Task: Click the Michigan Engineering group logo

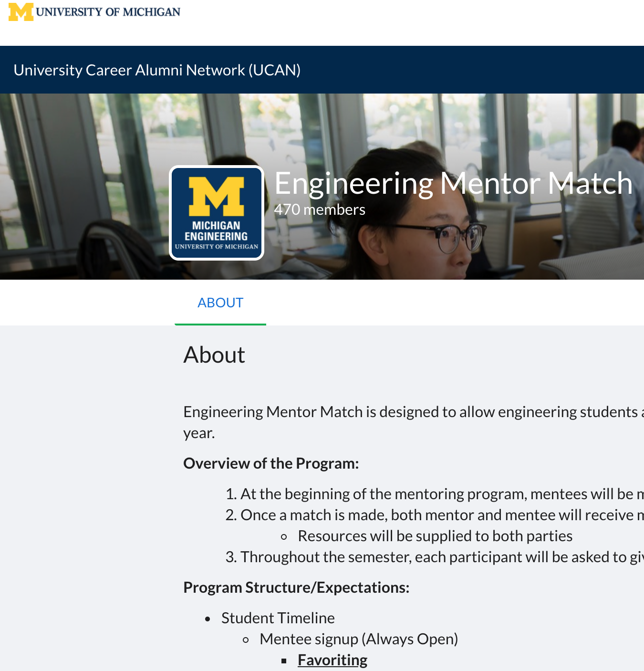Action: coord(217,213)
